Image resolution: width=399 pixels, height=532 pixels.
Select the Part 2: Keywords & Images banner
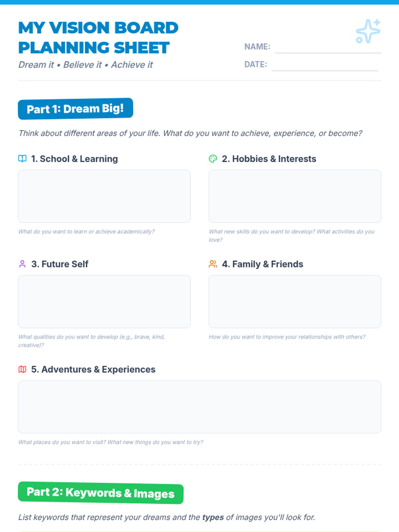coord(101,493)
